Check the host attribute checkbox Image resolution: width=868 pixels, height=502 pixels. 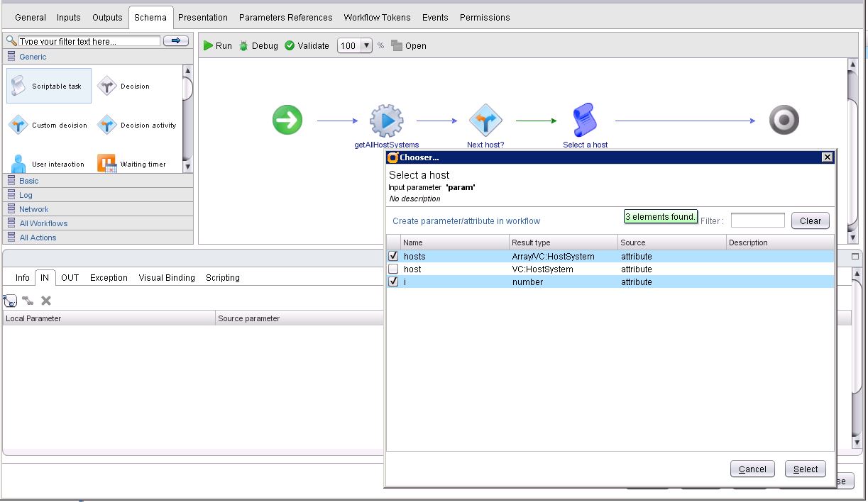pyautogui.click(x=393, y=269)
